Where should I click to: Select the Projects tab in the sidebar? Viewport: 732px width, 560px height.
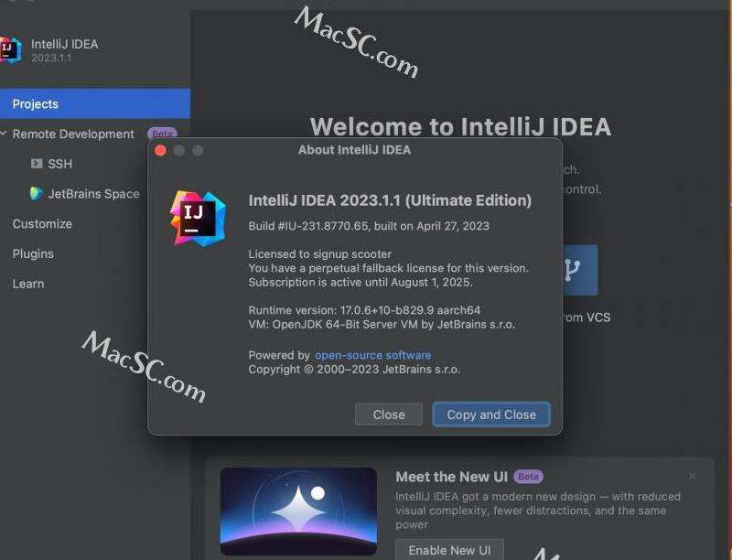(94, 103)
